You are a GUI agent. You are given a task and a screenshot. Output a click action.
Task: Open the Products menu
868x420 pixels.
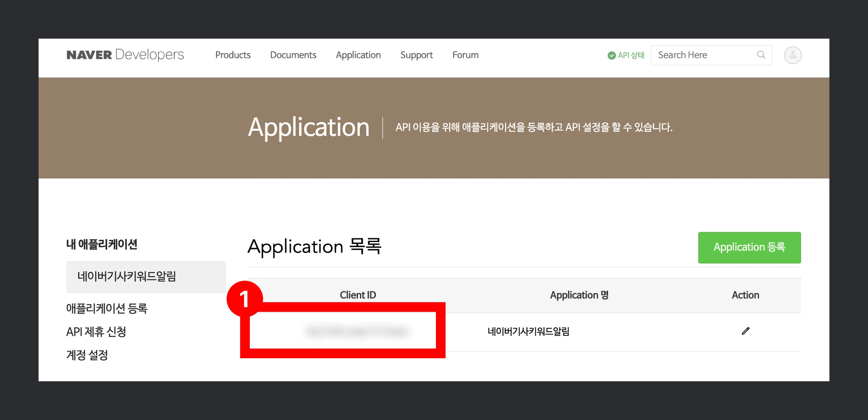(232, 55)
